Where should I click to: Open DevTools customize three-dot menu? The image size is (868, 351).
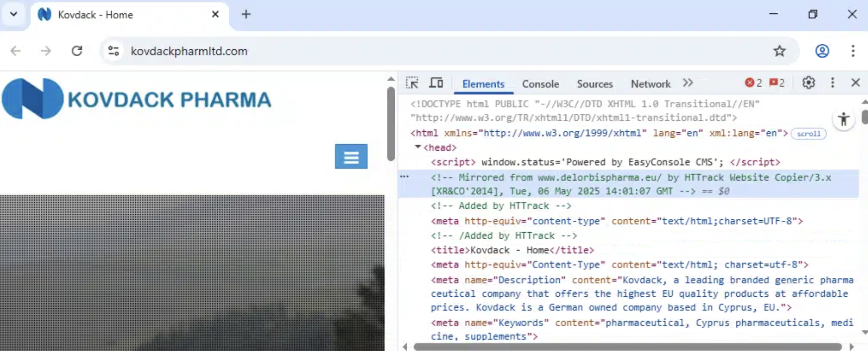(833, 83)
